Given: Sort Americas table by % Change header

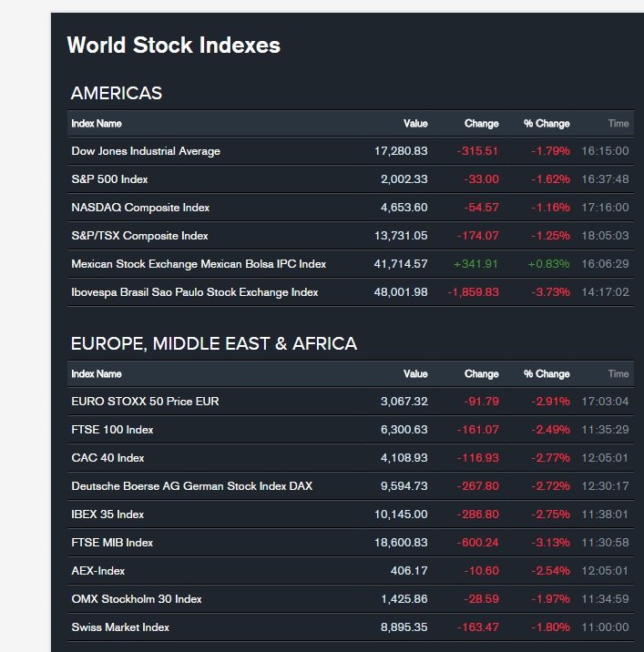Looking at the screenshot, I should (547, 124).
